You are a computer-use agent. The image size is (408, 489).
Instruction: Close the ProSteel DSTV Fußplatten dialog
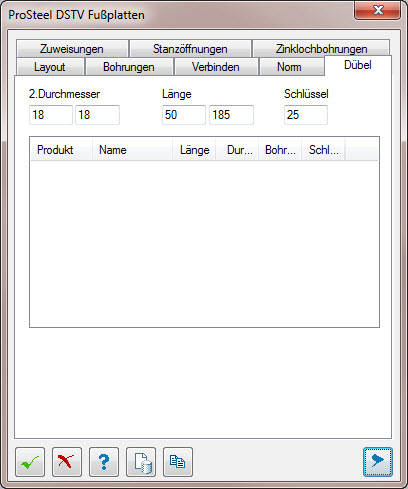point(378,10)
